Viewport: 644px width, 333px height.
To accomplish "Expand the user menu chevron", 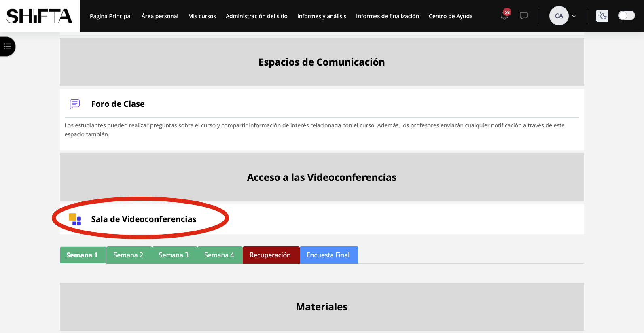I will point(574,16).
